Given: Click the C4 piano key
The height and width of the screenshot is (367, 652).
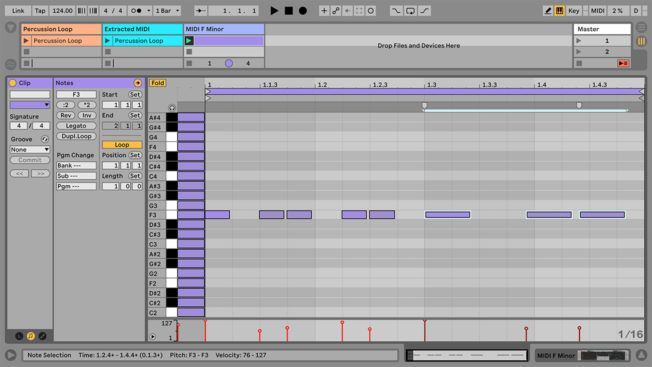Looking at the screenshot, I should (171, 176).
